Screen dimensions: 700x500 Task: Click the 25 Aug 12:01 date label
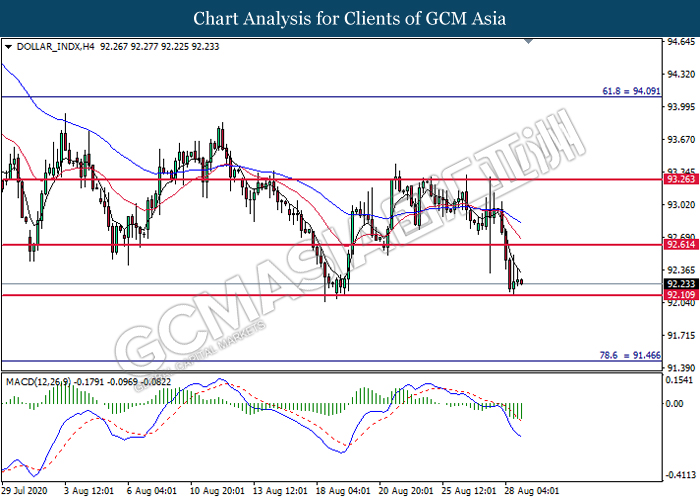pos(469,491)
